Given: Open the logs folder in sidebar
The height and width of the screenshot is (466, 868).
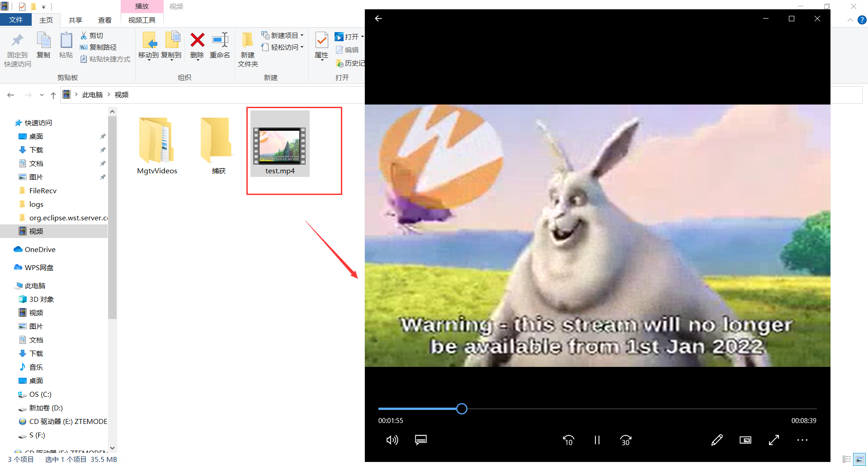Looking at the screenshot, I should tap(36, 204).
